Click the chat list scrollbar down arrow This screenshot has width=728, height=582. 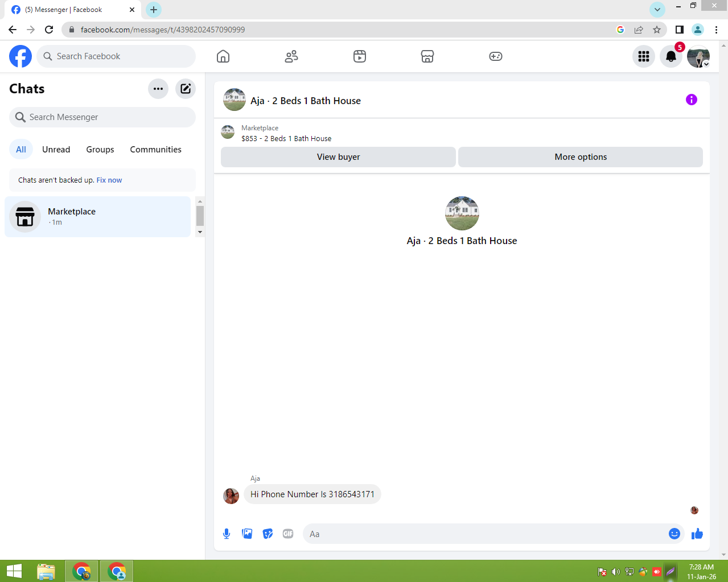tap(200, 232)
